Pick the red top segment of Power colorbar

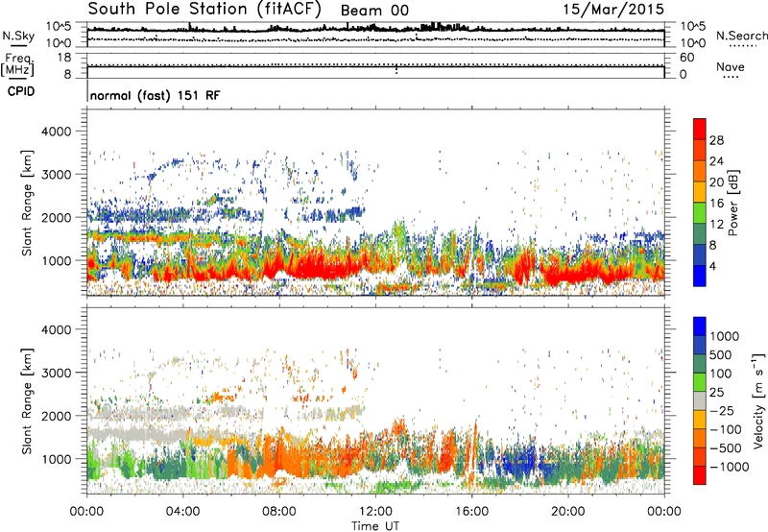click(700, 129)
